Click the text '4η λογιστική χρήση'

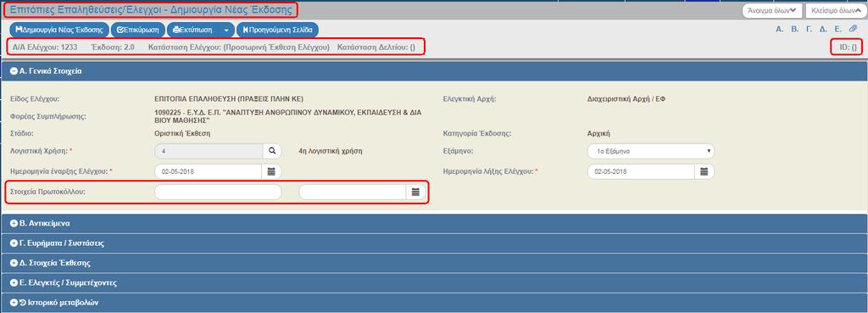click(330, 151)
